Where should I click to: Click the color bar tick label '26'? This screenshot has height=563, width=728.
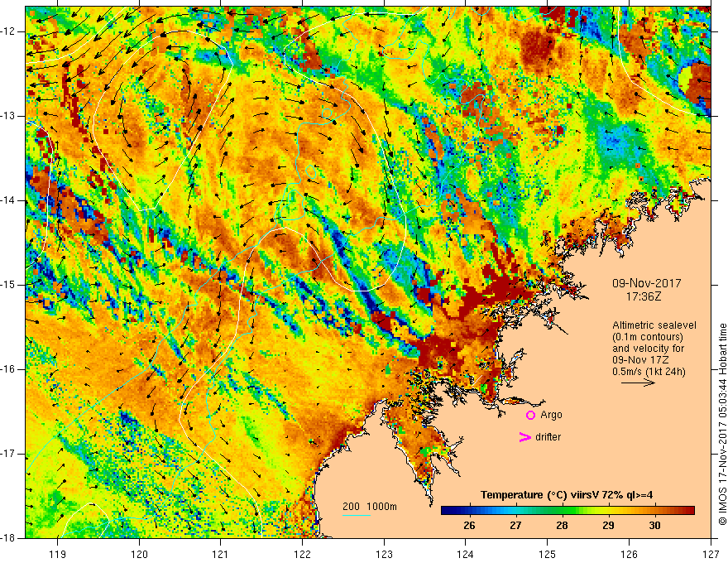click(469, 526)
